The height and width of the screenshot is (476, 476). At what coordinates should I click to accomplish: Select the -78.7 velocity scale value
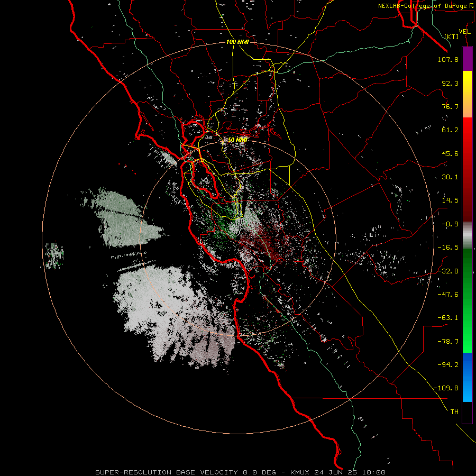click(448, 342)
